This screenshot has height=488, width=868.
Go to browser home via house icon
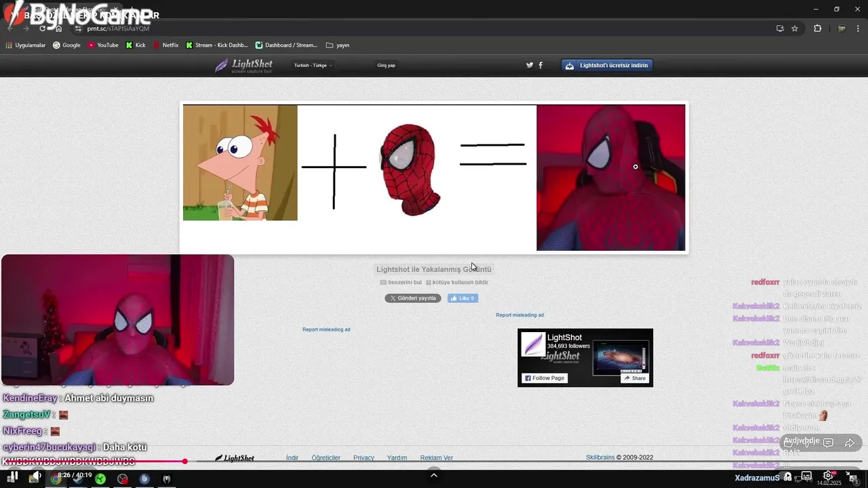[x=59, y=28]
